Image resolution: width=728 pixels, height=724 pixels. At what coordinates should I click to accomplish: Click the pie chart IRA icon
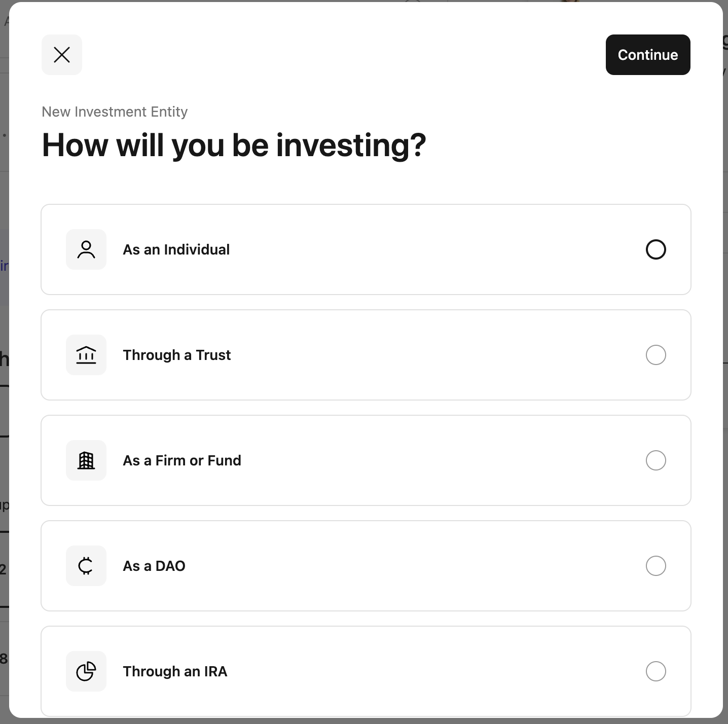(x=86, y=671)
